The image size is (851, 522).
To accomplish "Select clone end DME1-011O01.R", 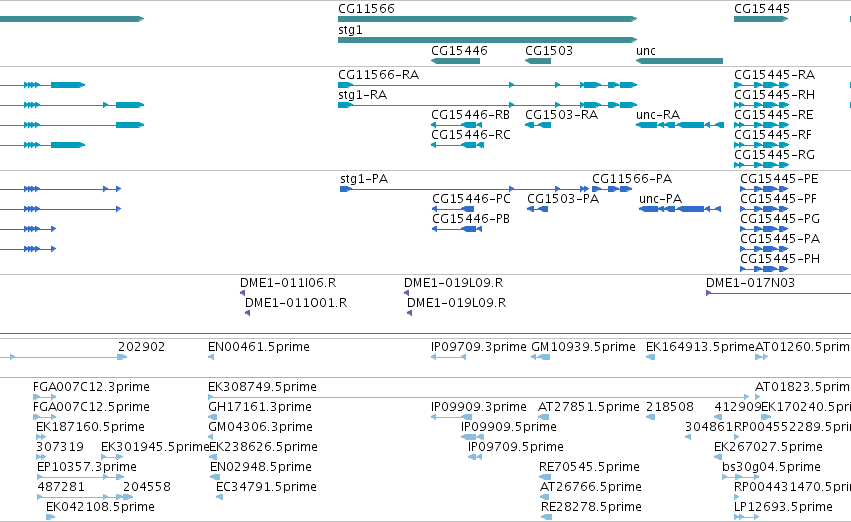I will (247, 313).
